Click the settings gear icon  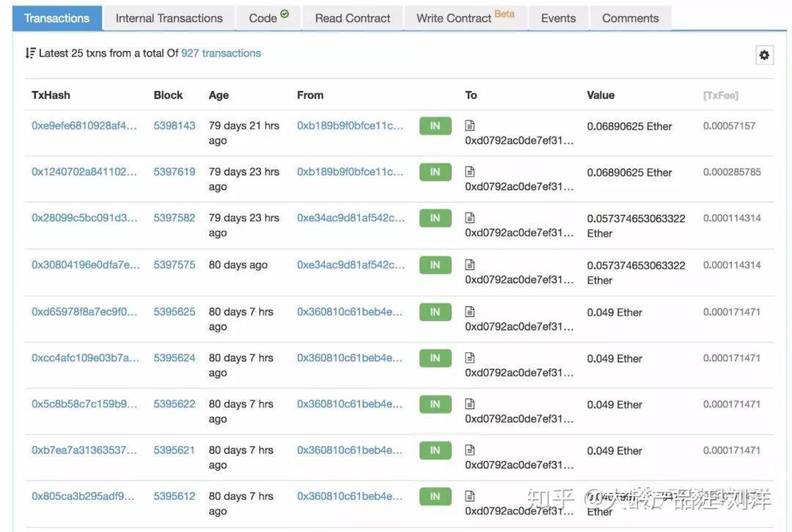tap(764, 55)
